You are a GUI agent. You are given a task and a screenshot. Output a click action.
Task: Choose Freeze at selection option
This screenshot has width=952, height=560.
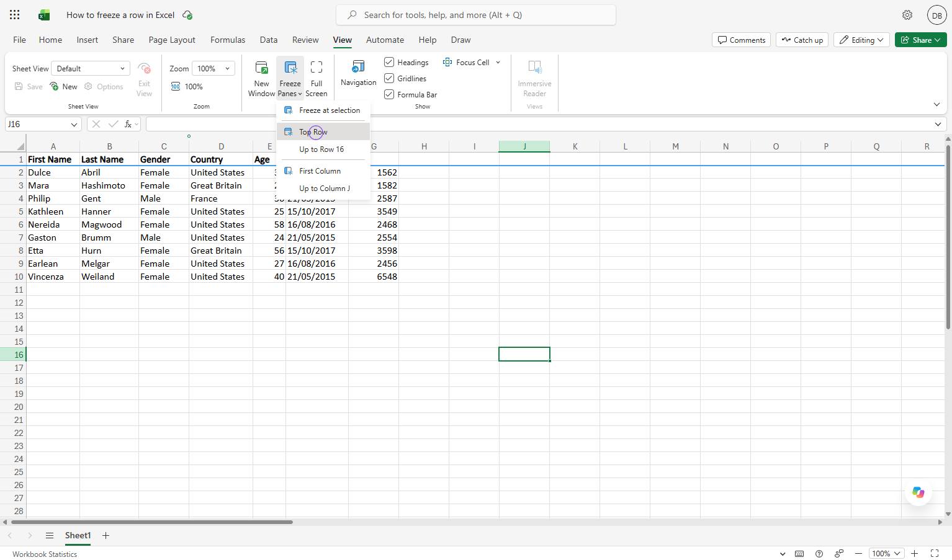click(x=323, y=110)
